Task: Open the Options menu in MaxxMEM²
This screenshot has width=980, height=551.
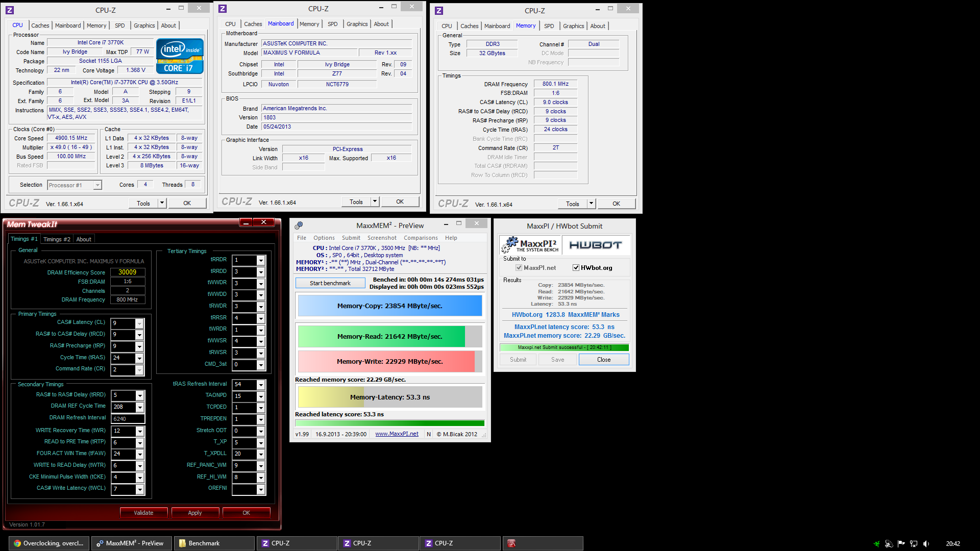Action: (x=324, y=238)
